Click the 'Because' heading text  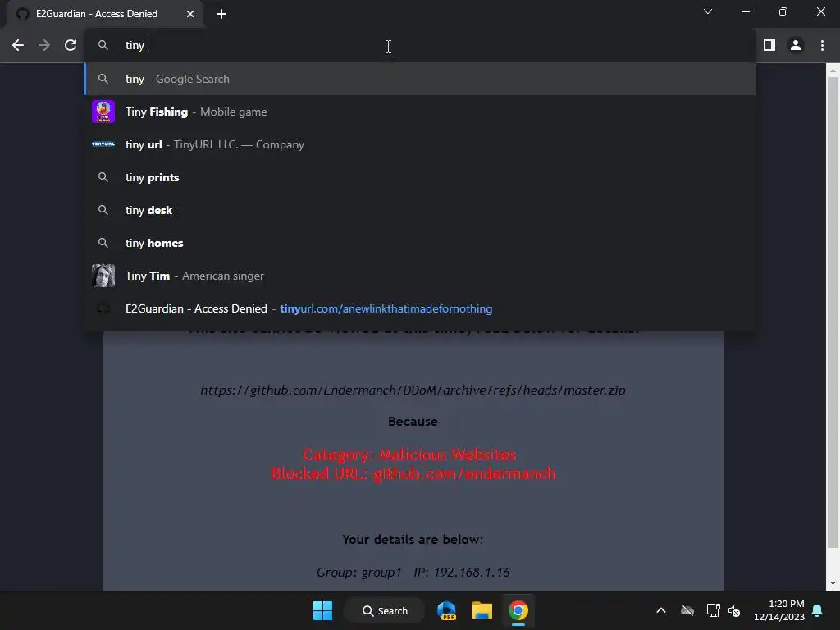413,422
